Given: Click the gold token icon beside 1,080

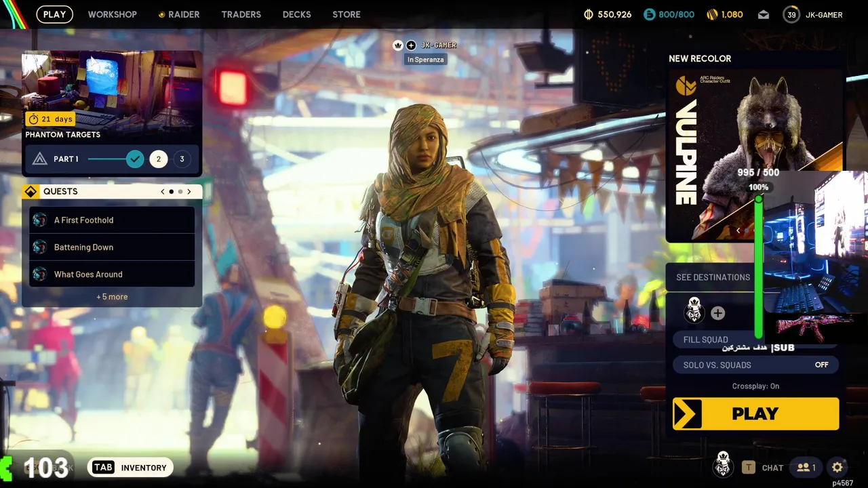Looking at the screenshot, I should pos(712,14).
